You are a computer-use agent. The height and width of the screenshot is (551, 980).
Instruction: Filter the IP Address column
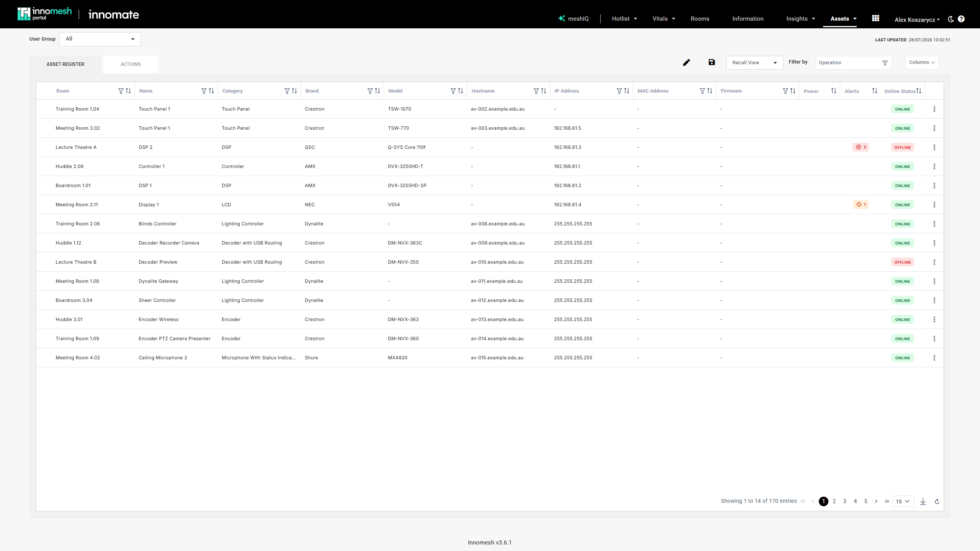(x=619, y=91)
